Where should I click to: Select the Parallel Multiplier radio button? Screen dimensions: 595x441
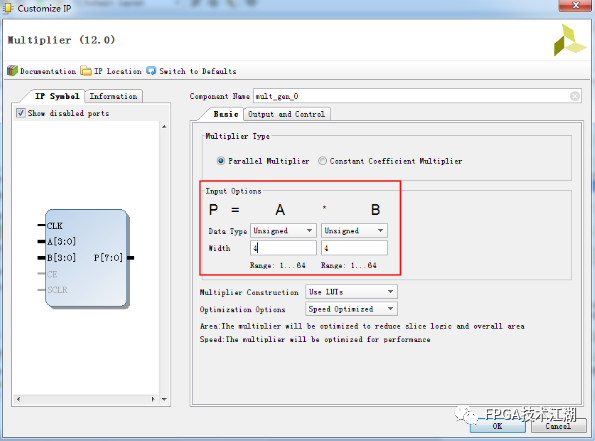pyautogui.click(x=221, y=161)
